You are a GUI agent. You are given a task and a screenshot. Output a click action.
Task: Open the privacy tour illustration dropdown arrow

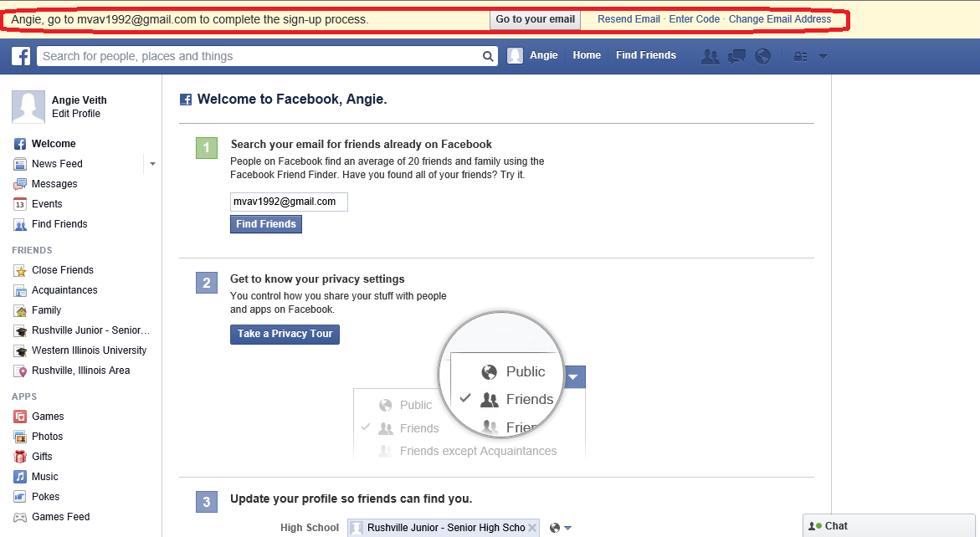pyautogui.click(x=575, y=376)
